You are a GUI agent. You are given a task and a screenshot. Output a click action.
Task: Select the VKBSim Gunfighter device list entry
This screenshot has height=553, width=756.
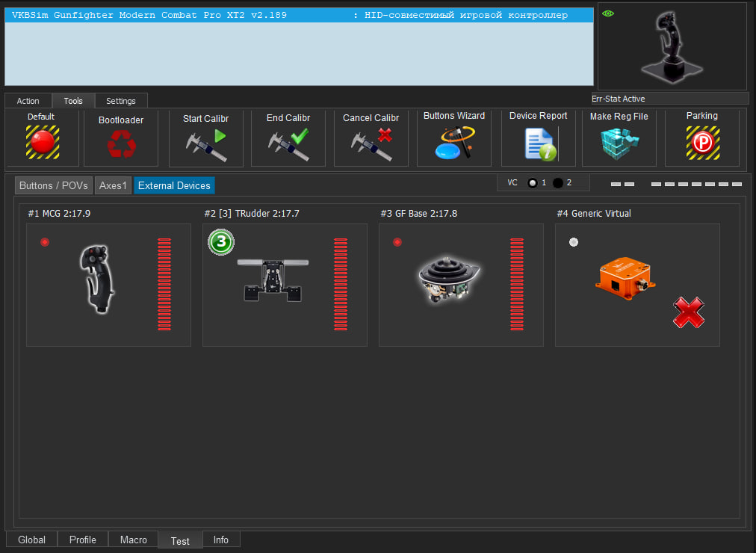pos(299,15)
